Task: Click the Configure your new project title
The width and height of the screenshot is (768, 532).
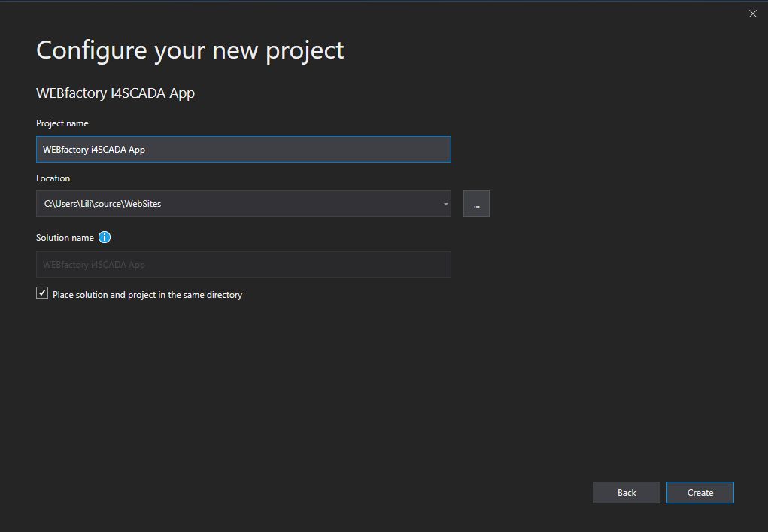Action: tap(190, 50)
